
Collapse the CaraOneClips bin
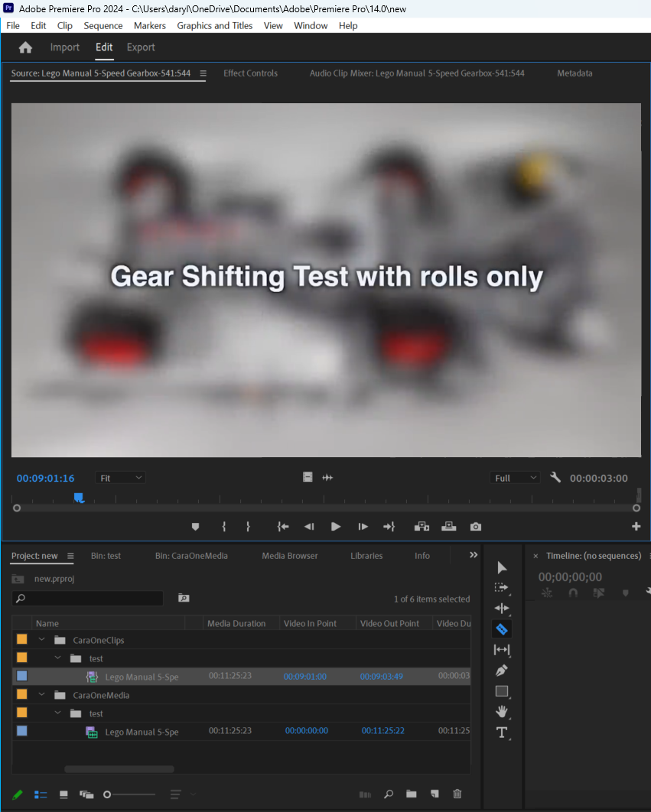click(x=41, y=639)
